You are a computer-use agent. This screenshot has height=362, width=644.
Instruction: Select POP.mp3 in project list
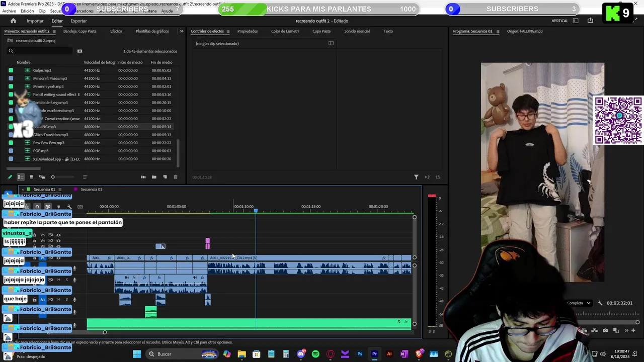pyautogui.click(x=41, y=151)
